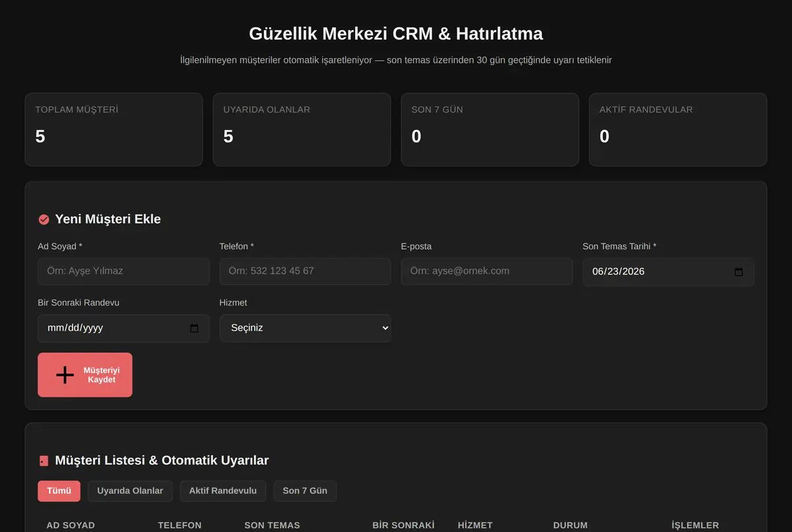Click the TELEFON column header

[x=180, y=525]
